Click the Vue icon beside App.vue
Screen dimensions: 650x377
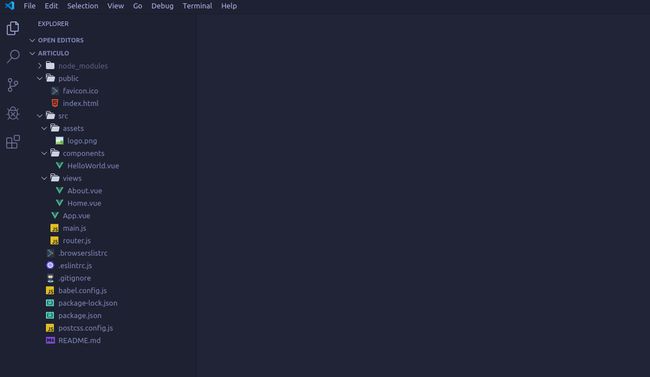[55, 215]
